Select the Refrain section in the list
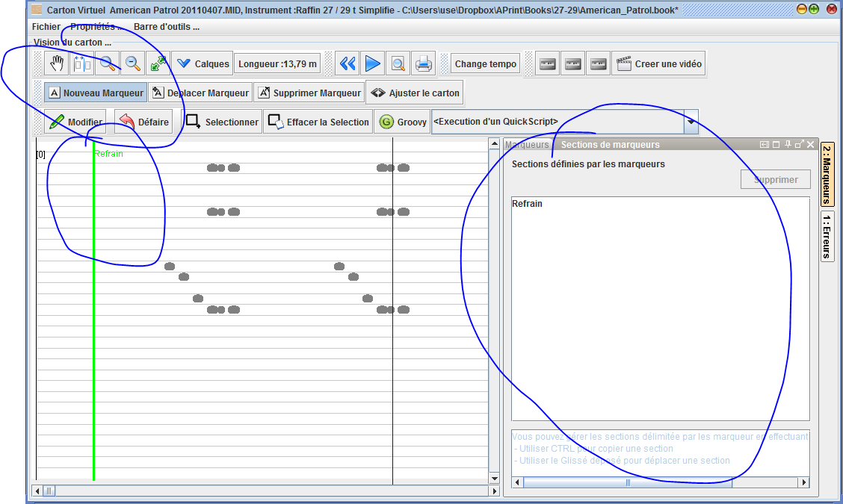This screenshot has width=843, height=504. pos(528,204)
